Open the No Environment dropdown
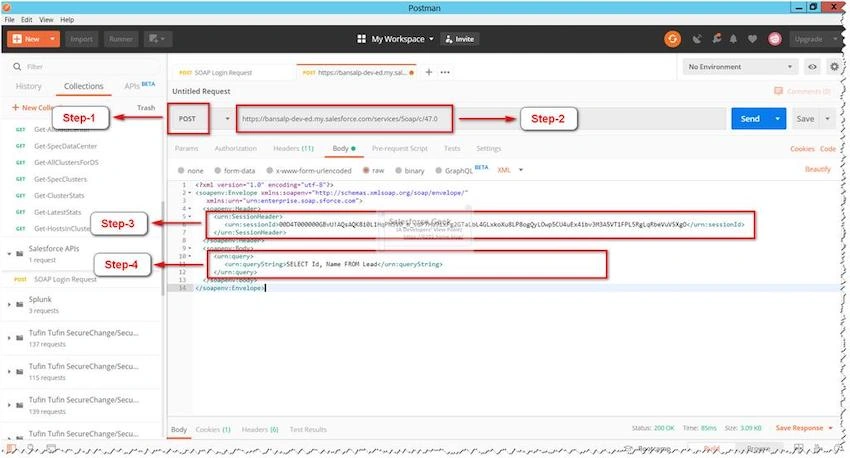 coord(740,67)
